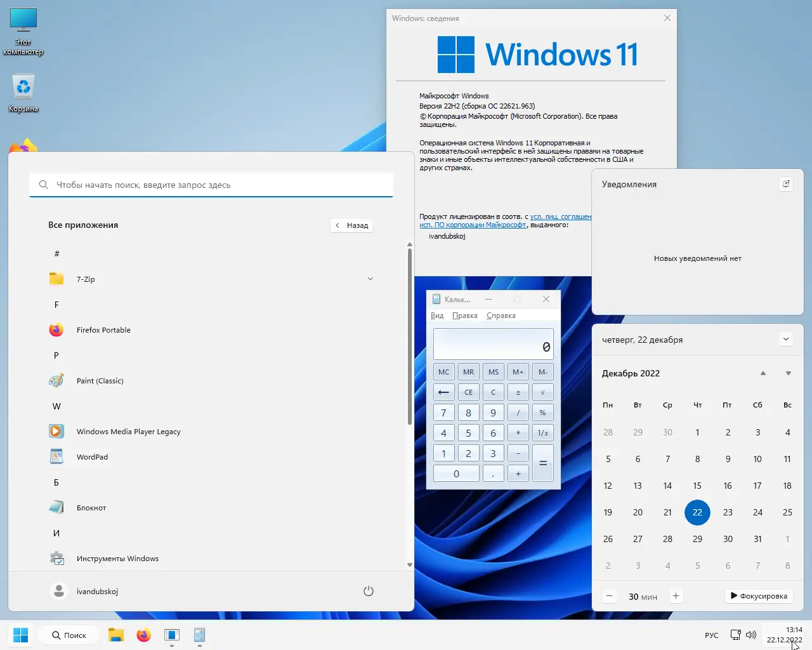Open Firefox Portable from the app list
This screenshot has height=650, width=812.
click(103, 329)
